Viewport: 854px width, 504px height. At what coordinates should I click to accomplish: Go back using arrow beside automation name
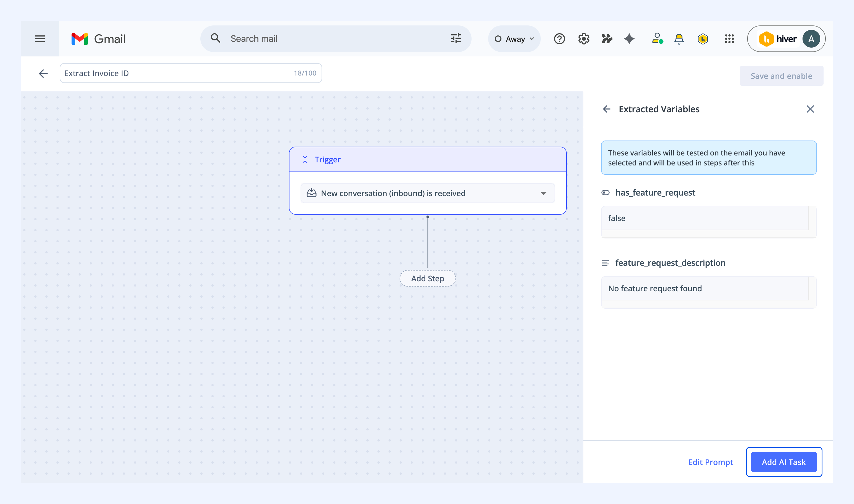coord(43,73)
